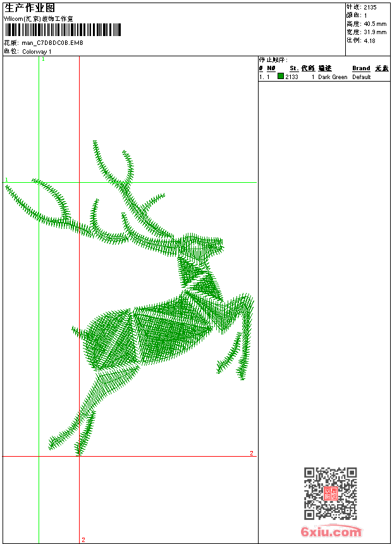This screenshot has width=392, height=544.
Task: Click the St. column header
Action: click(293, 68)
